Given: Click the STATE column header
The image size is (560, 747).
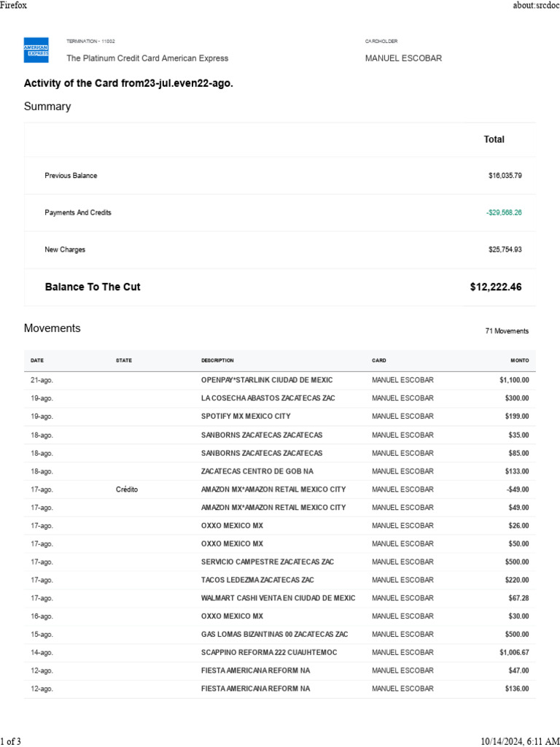Looking at the screenshot, I should coord(123,360).
